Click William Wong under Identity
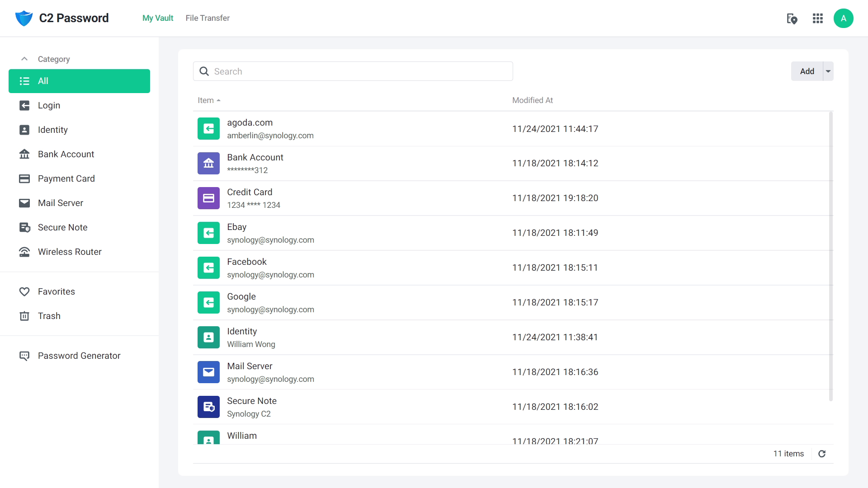This screenshot has width=868, height=488. coord(251,344)
